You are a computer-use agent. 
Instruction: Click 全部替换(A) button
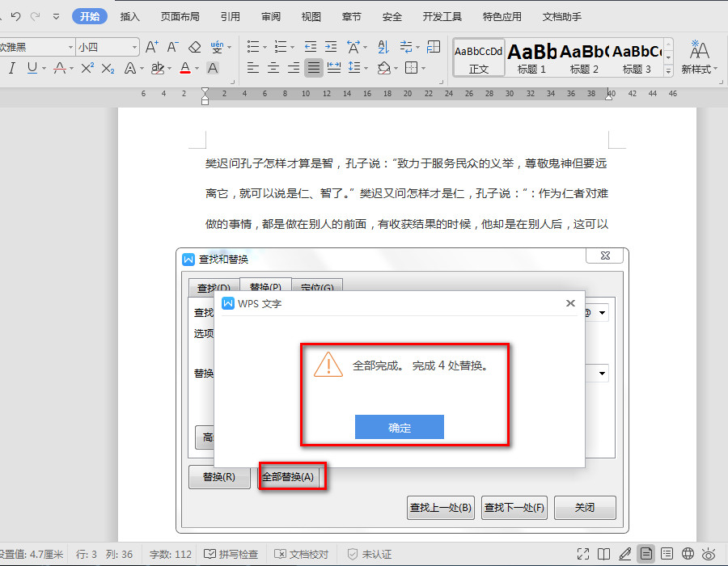(x=288, y=477)
